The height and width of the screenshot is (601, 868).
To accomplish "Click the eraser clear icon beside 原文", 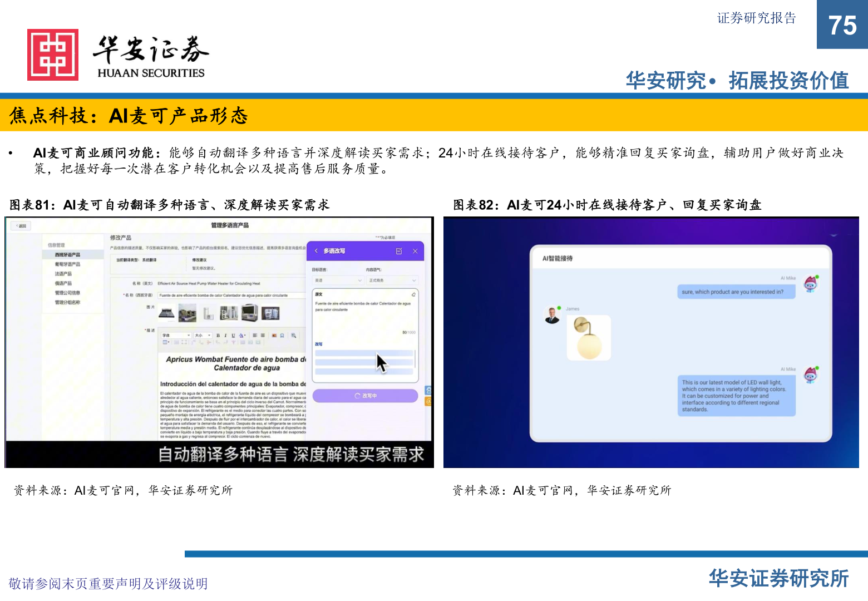I will (x=413, y=294).
